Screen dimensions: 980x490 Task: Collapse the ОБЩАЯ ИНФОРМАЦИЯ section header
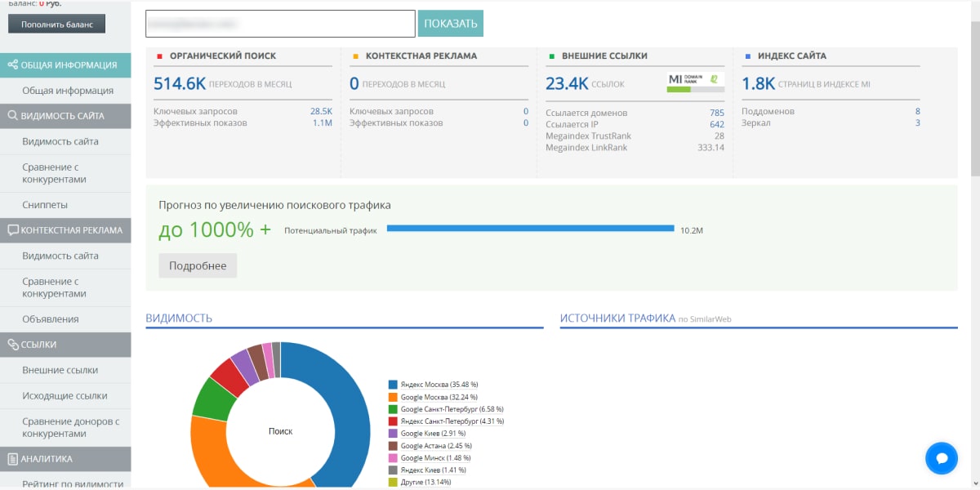tap(65, 65)
